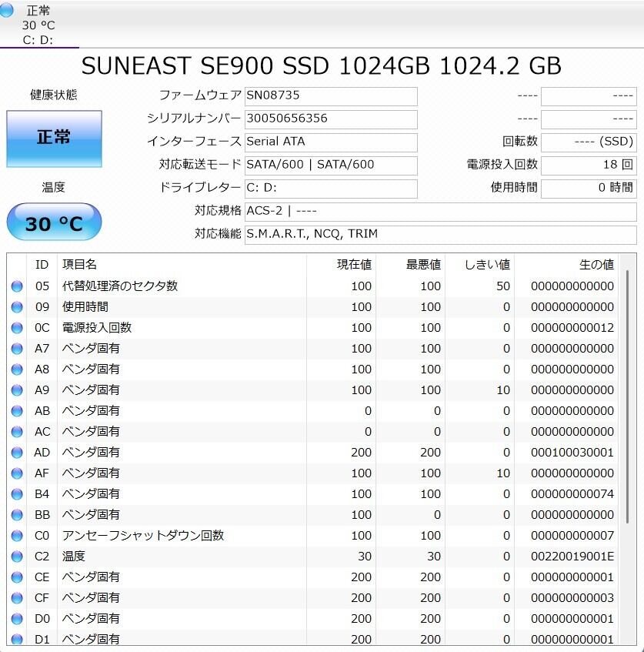644x652 pixels.
Task: Click the blue 正常 health status button
Action: [x=54, y=139]
